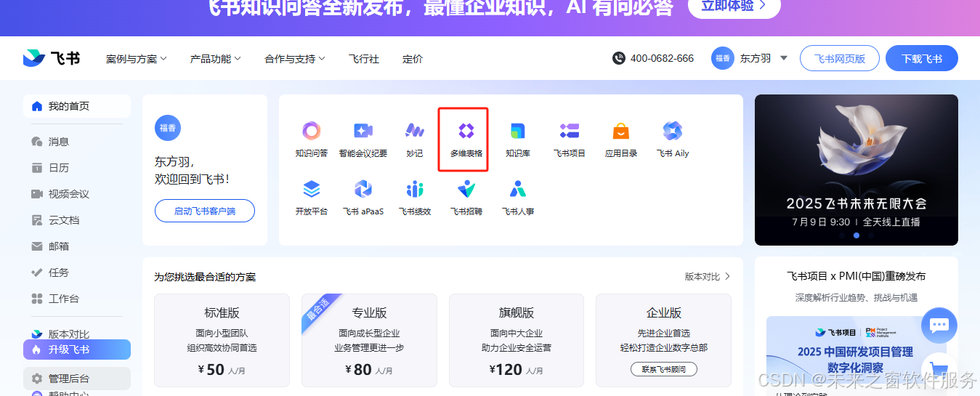
Task: Click the 400-0682-666 phone number
Action: click(x=662, y=58)
